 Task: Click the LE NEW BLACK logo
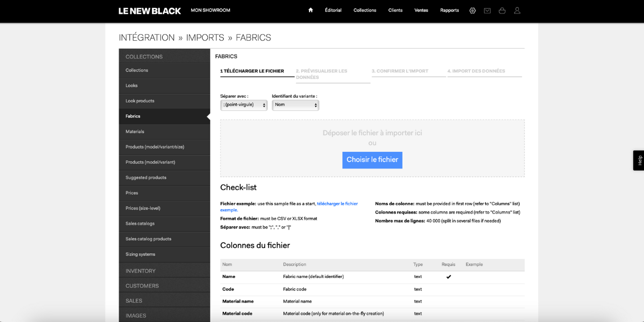[149, 10]
